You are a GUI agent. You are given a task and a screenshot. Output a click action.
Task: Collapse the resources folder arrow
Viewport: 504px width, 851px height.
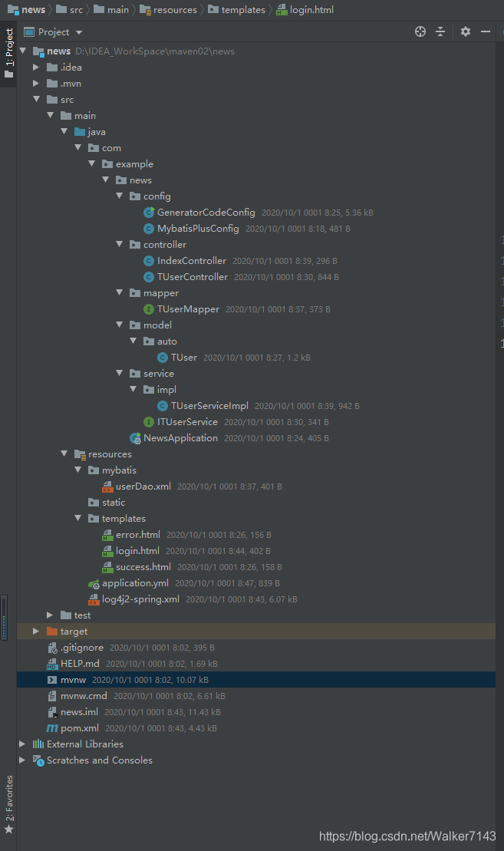click(64, 454)
